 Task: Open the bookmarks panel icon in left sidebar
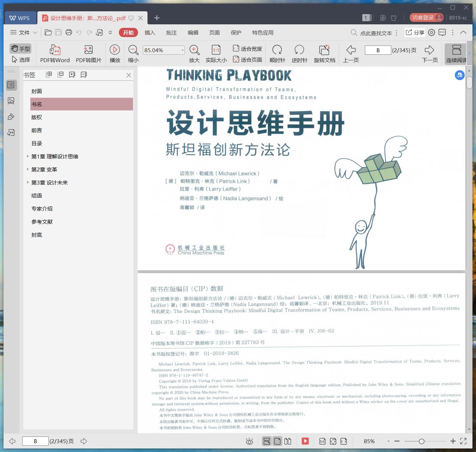click(x=11, y=85)
